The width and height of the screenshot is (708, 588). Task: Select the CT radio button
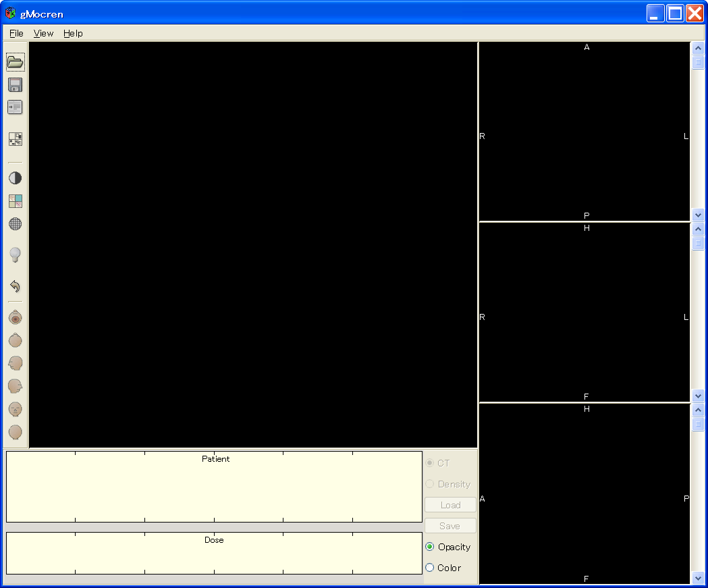pos(430,463)
